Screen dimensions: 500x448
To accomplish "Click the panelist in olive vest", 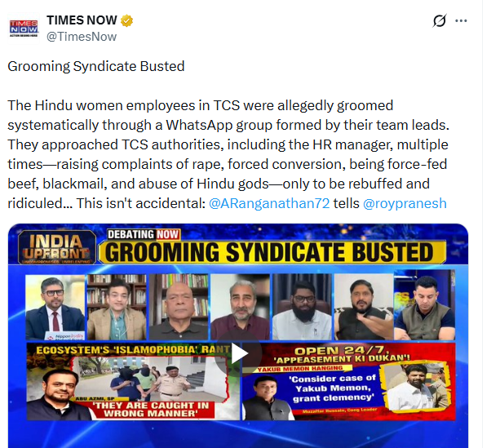I will coord(424,305).
